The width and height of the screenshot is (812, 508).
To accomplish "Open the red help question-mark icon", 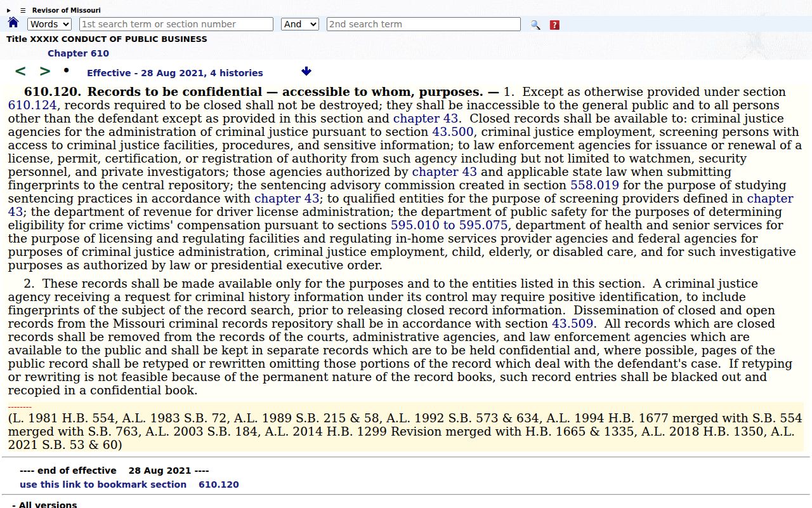I will coord(554,25).
